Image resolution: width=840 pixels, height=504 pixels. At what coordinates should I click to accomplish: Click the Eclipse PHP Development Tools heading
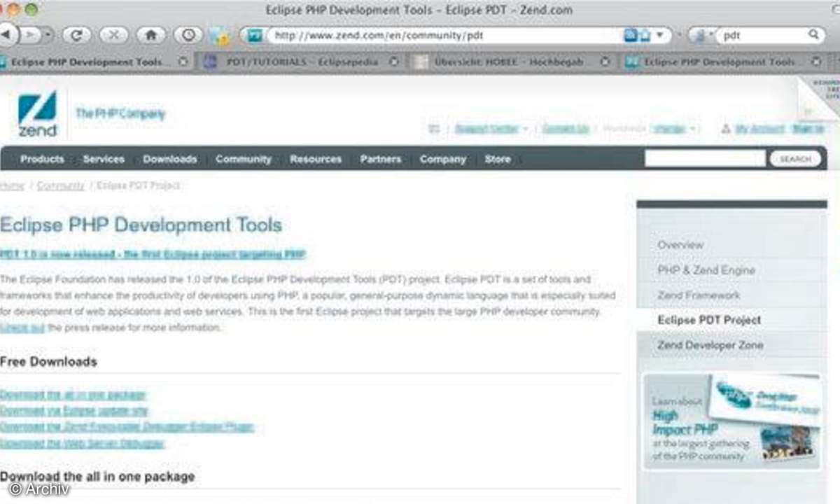pos(141,225)
